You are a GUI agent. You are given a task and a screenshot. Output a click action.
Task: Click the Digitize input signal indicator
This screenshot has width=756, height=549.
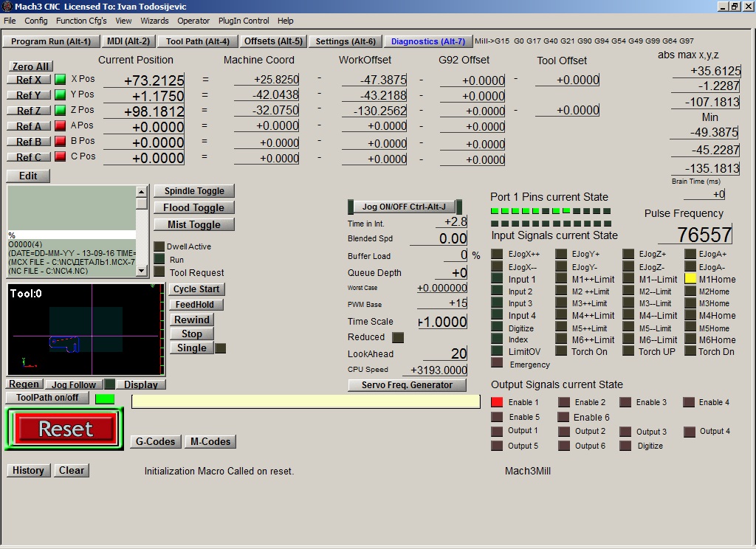pos(497,328)
